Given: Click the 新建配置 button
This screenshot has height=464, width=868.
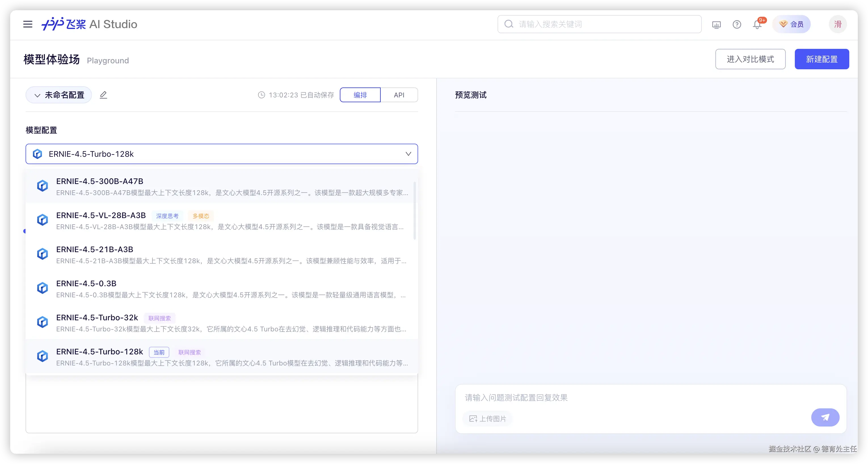Looking at the screenshot, I should coord(821,59).
